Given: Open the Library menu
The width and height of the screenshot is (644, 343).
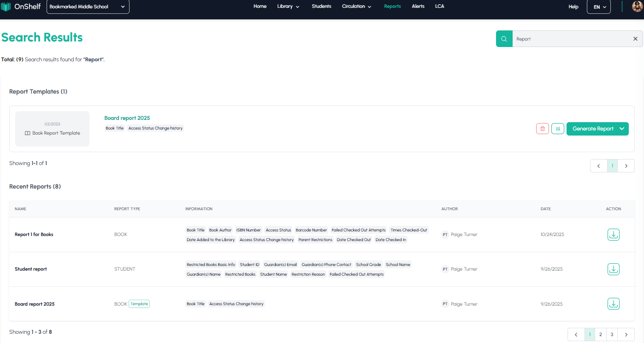Looking at the screenshot, I should [288, 6].
